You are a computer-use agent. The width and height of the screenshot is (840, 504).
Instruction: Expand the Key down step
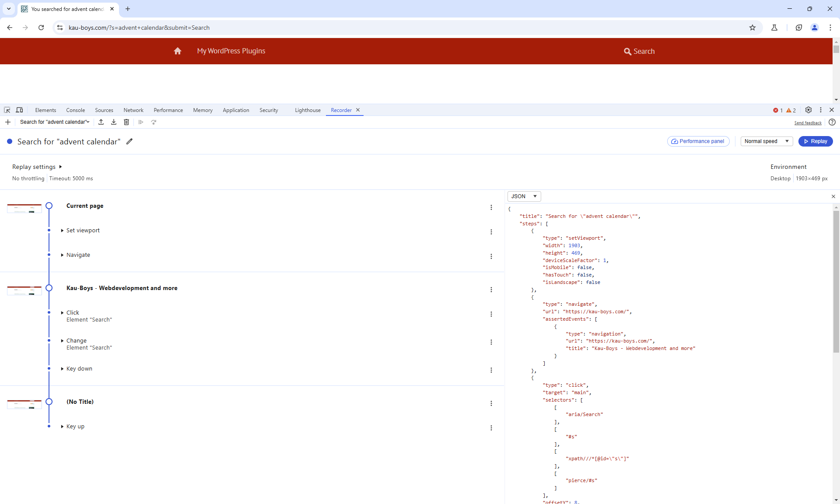click(79, 369)
